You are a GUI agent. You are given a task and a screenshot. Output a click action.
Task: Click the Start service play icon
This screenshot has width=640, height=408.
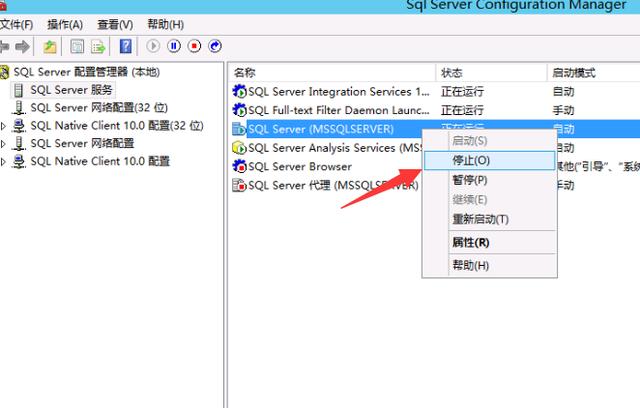(x=153, y=46)
